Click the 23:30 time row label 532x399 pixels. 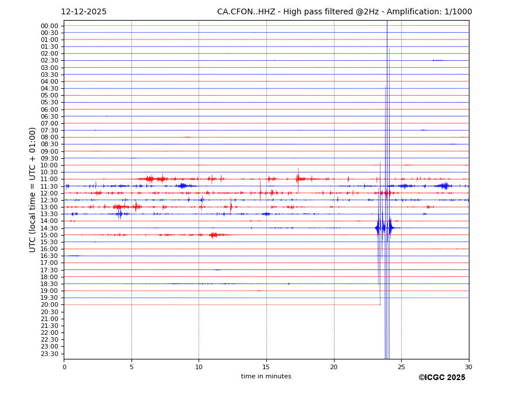(49, 354)
